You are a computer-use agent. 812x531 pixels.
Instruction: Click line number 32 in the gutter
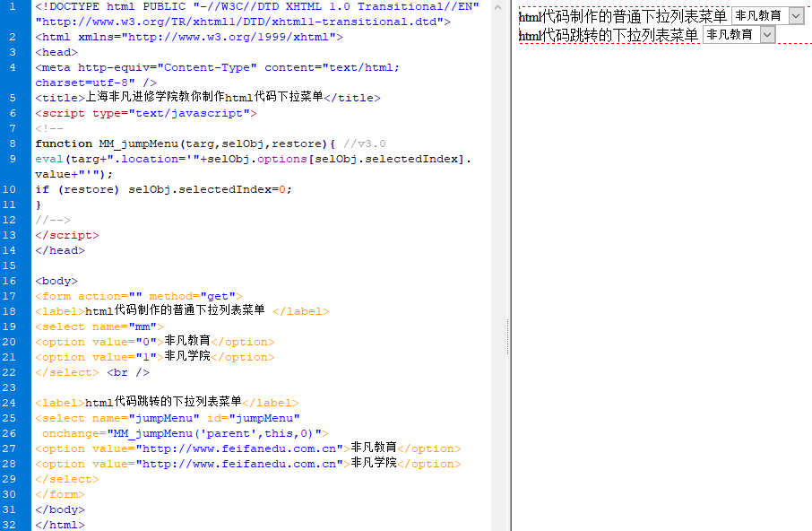9,524
